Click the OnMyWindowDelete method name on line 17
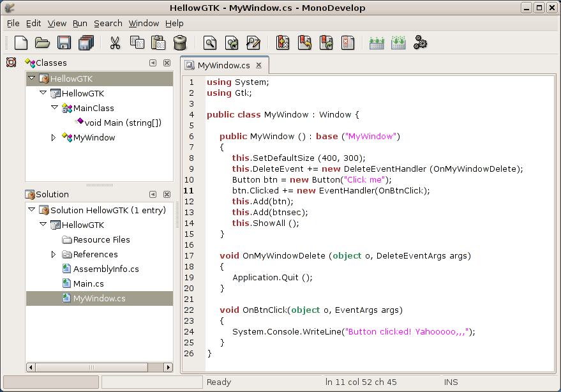The image size is (561, 392). [284, 256]
